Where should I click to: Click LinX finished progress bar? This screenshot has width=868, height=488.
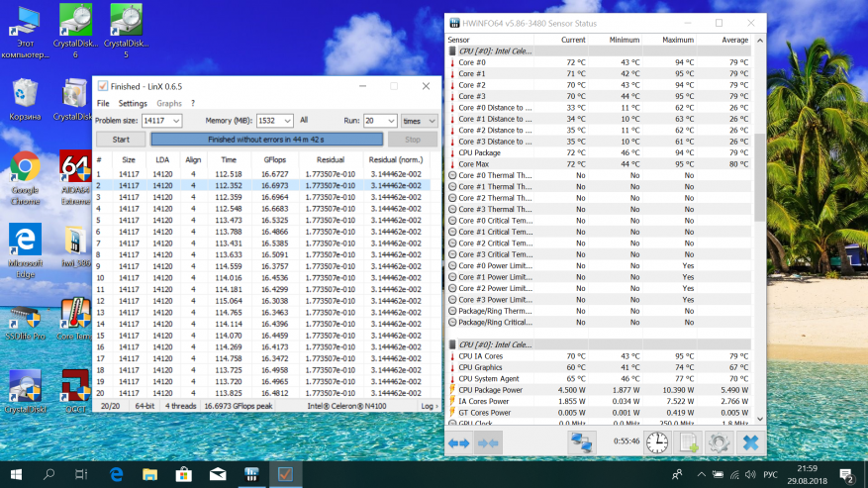pos(267,139)
